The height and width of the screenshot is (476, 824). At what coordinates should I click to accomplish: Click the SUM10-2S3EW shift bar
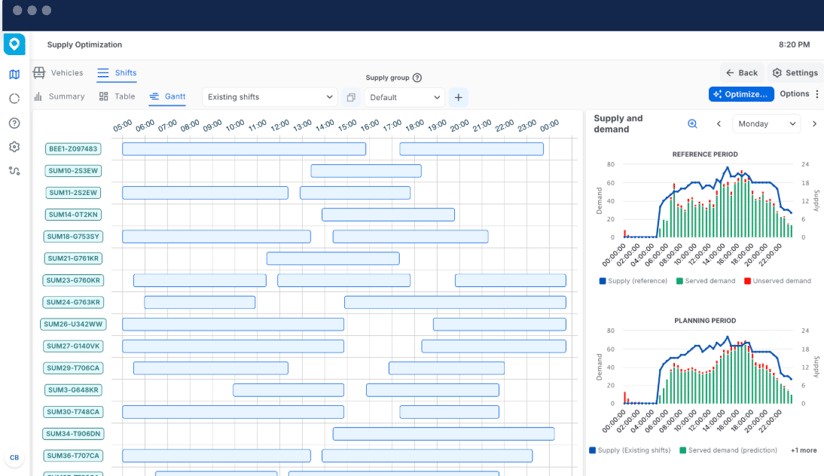point(366,171)
